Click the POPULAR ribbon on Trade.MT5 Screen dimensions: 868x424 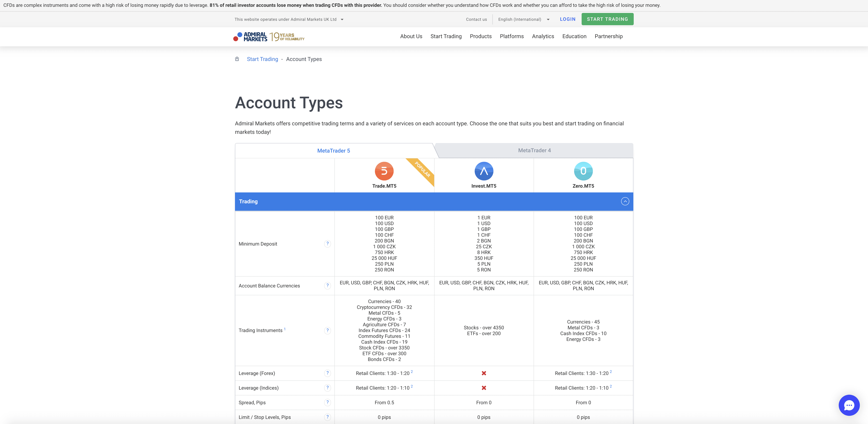coord(422,170)
